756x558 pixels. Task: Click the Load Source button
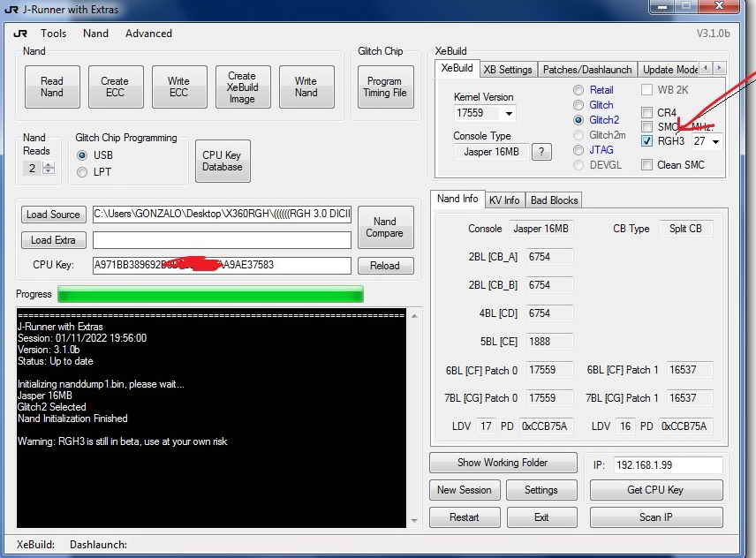coord(54,215)
